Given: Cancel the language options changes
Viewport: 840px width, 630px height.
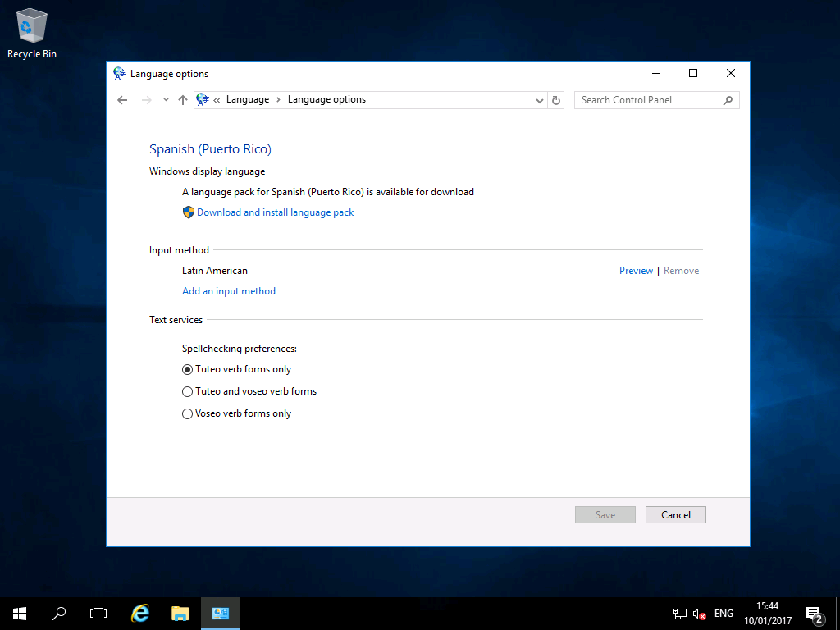Looking at the screenshot, I should coord(676,515).
